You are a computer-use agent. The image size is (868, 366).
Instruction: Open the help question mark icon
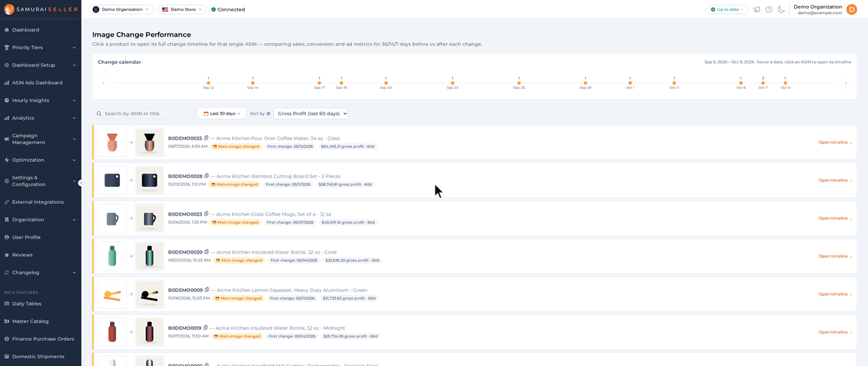pyautogui.click(x=769, y=9)
